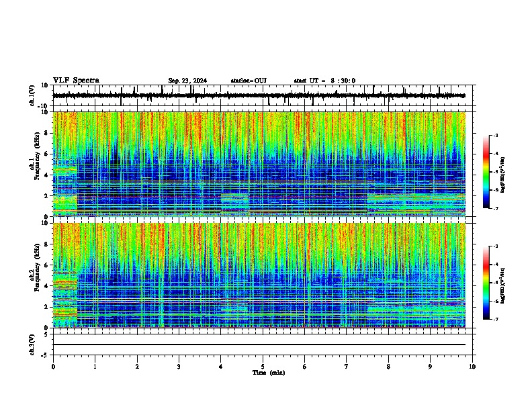Click the ch.2 spectrogram color scale bar
Viewport: 532px width, 411px height.
(486, 283)
